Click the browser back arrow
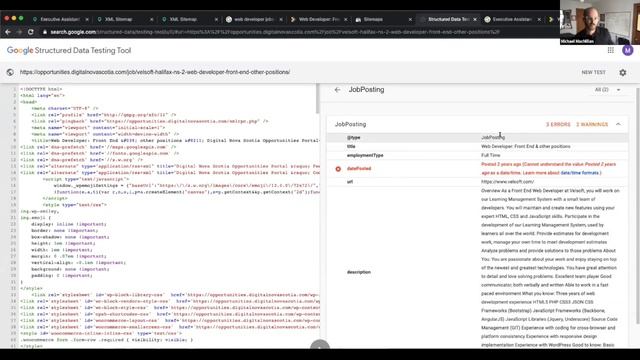Viewport: 640px width, 360px height. tap(8, 32)
